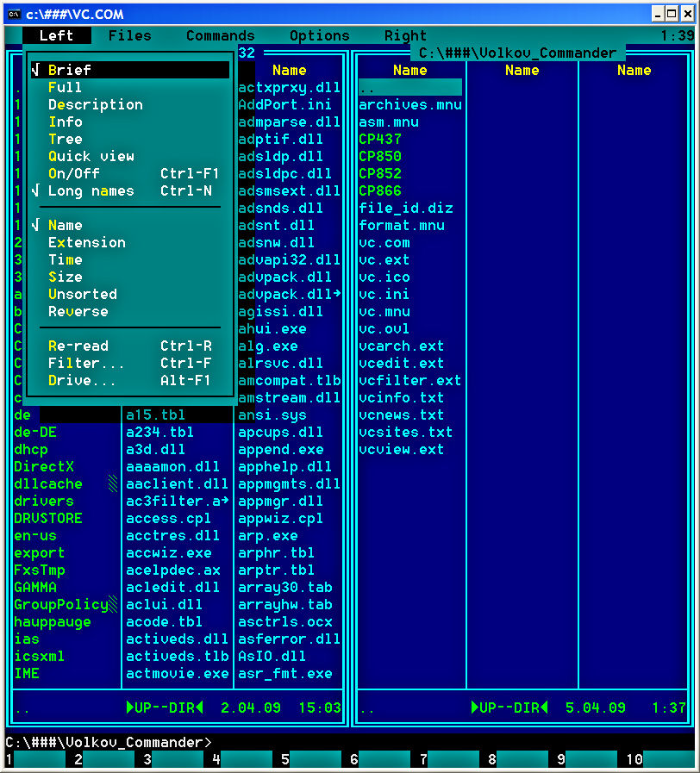Select parent directory row in right panel

(x=410, y=87)
